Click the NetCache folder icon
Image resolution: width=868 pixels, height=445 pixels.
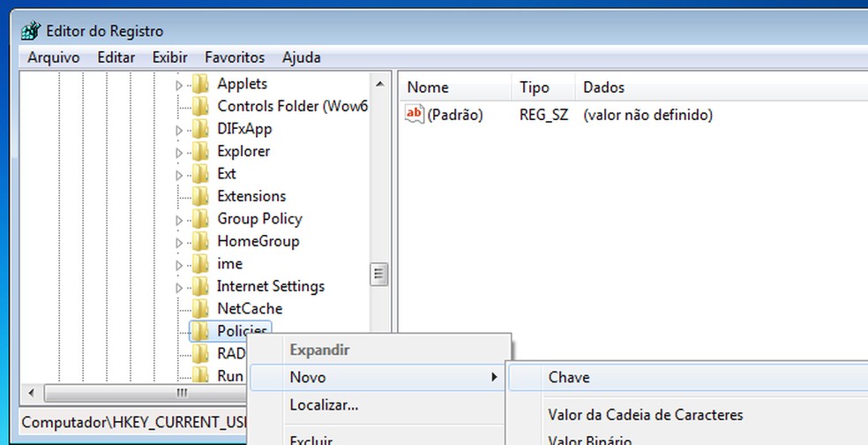point(200,309)
